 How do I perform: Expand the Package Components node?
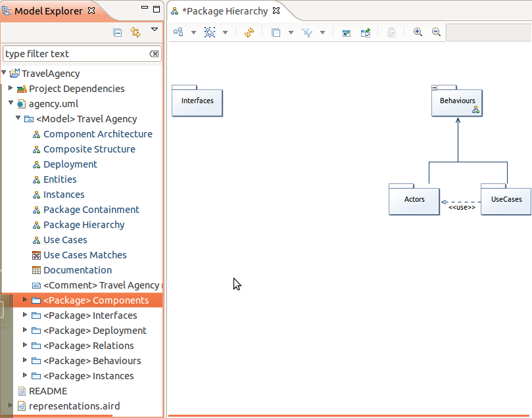25,299
